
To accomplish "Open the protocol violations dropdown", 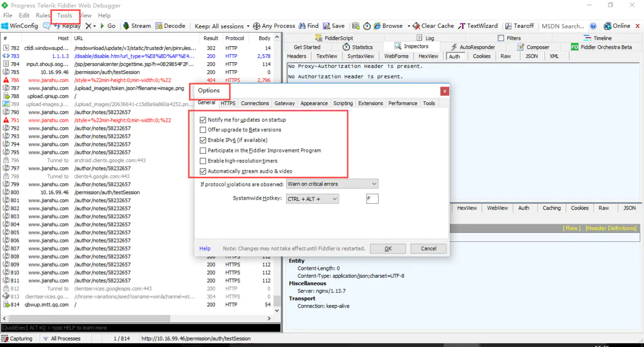I will (332, 184).
